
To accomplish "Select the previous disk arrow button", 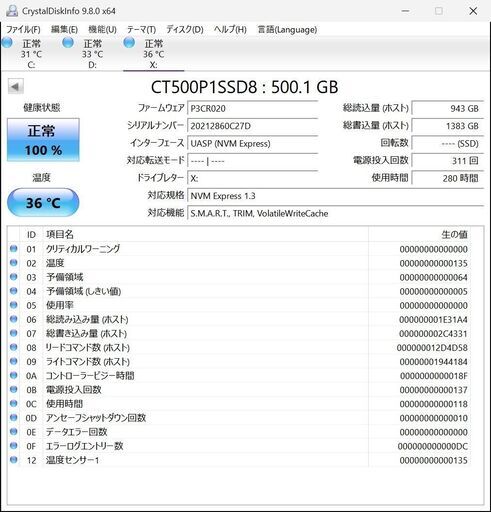I will tap(16, 86).
